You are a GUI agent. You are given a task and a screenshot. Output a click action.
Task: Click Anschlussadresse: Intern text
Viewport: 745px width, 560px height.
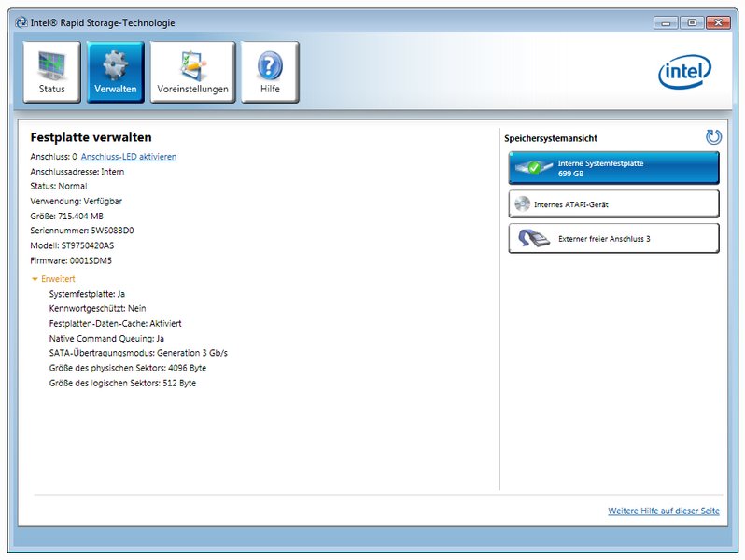(x=77, y=172)
